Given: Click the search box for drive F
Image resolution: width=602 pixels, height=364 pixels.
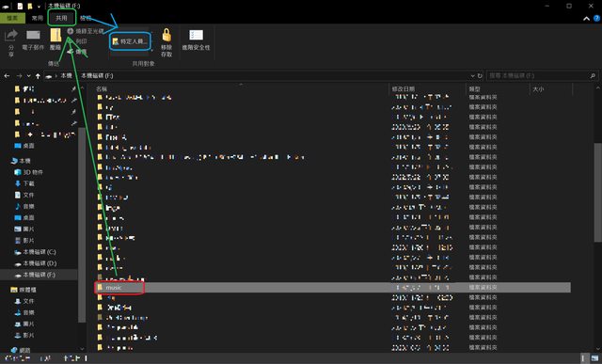Looking at the screenshot, I should tap(542, 76).
